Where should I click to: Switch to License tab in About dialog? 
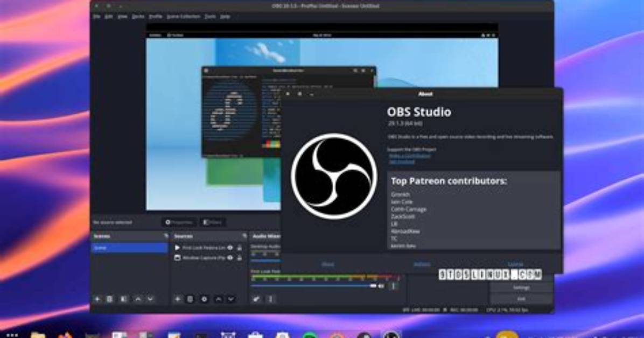click(x=515, y=264)
